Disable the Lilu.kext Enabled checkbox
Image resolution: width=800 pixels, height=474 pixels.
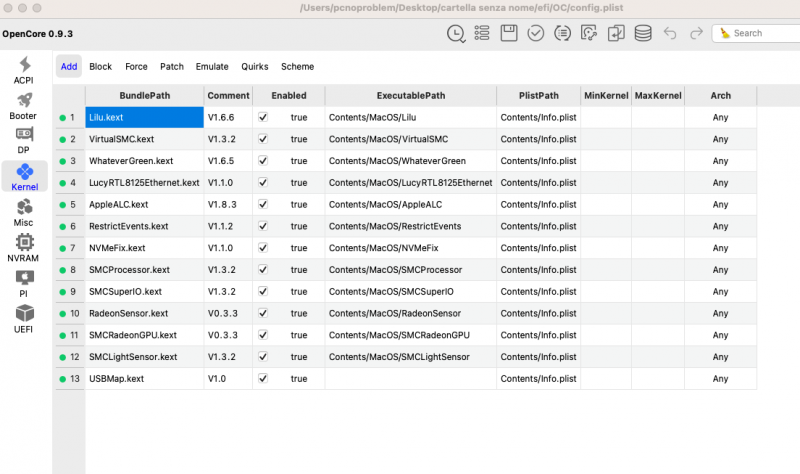point(263,117)
